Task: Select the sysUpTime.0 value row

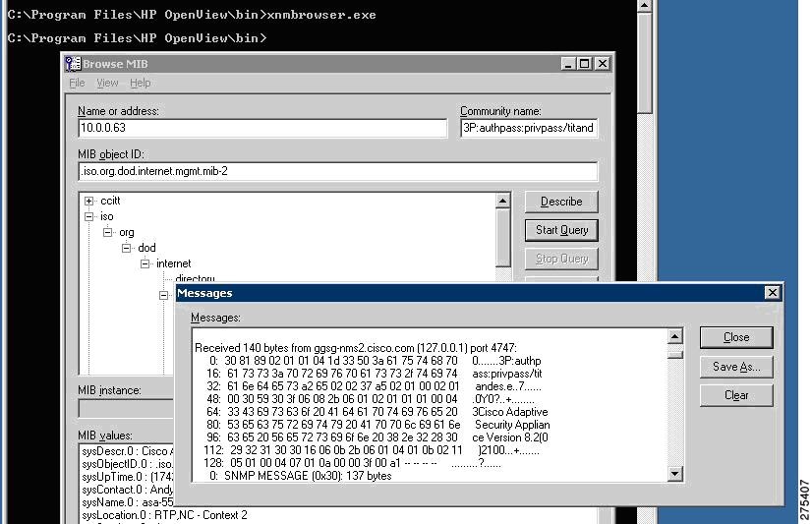Action: 128,477
